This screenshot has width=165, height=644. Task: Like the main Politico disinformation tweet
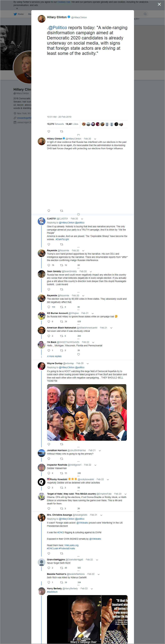pyautogui.click(x=78, y=135)
